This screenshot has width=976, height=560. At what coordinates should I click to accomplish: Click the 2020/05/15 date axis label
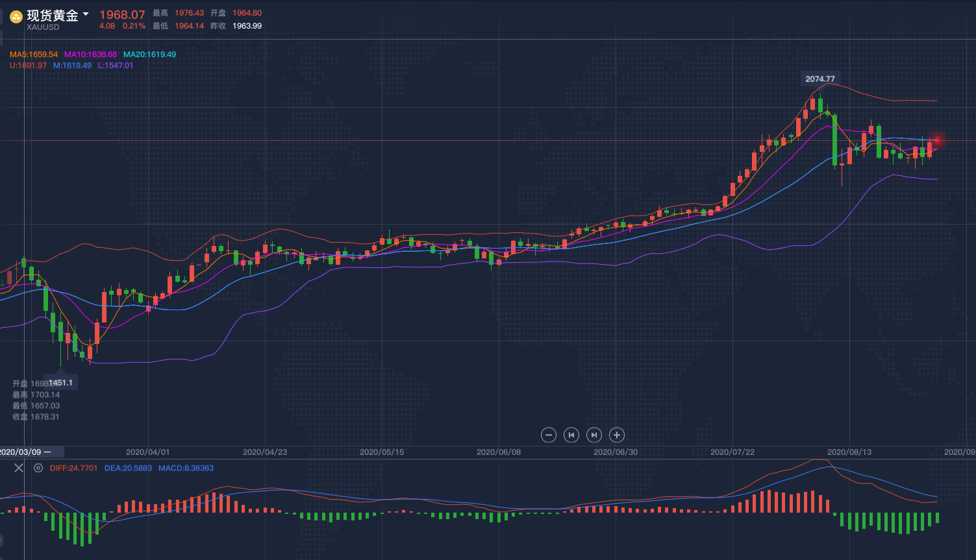coord(382,452)
